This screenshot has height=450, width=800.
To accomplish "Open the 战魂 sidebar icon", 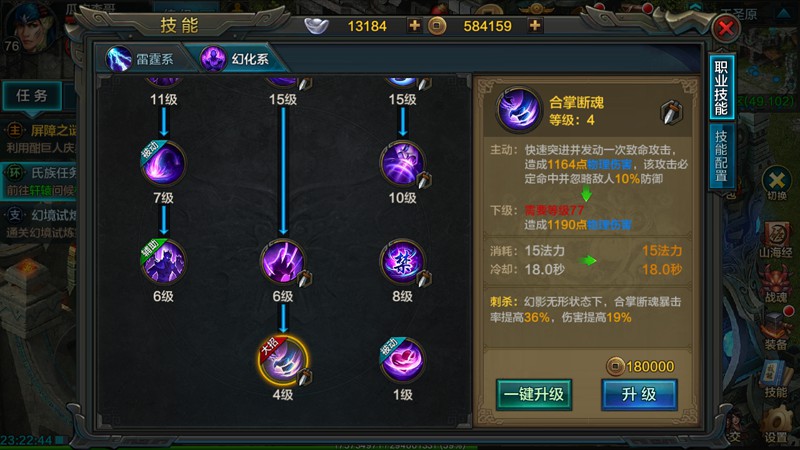I will pyautogui.click(x=776, y=286).
